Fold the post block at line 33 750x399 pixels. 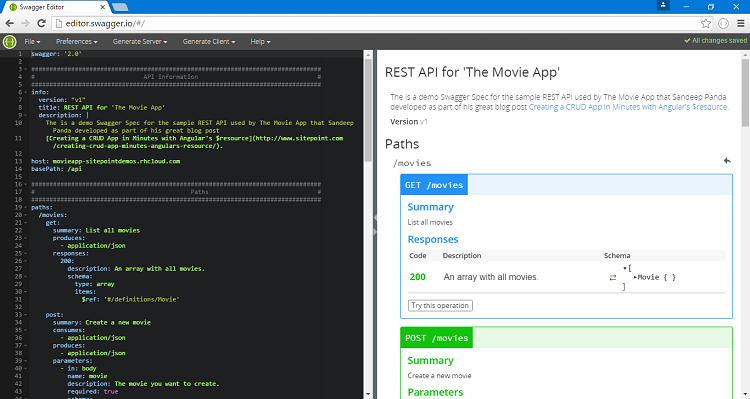[x=25, y=315]
